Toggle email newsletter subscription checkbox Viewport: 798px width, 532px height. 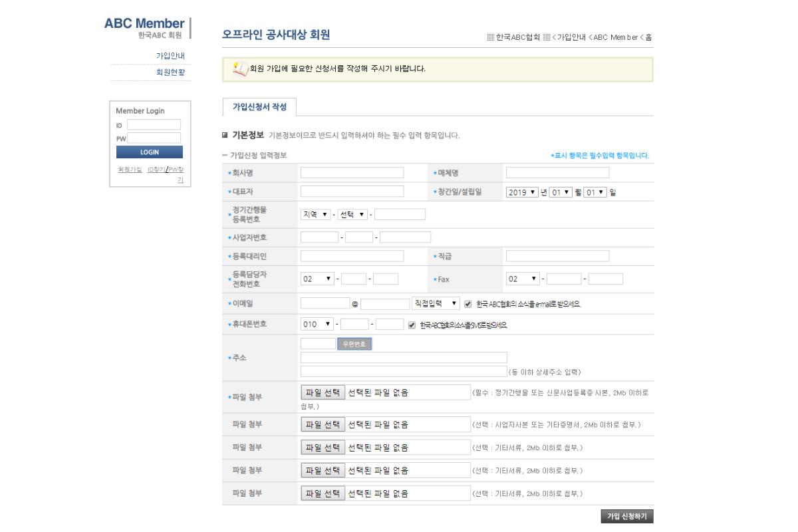click(x=468, y=304)
